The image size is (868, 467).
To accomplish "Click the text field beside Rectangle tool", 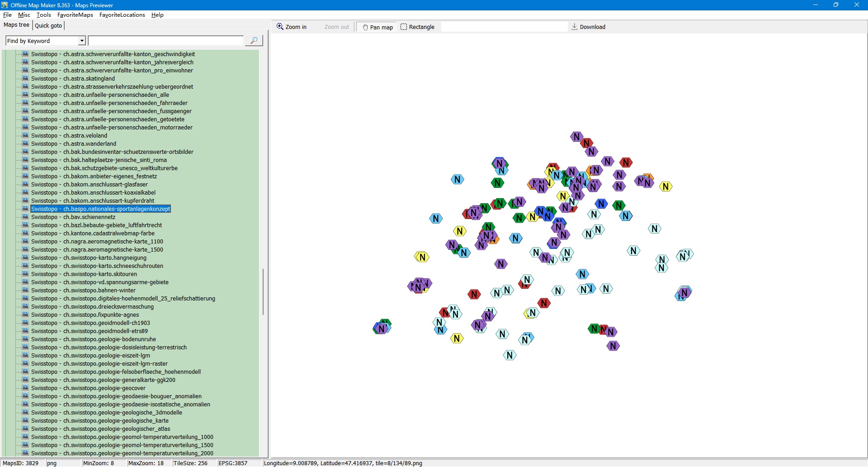I will (504, 27).
